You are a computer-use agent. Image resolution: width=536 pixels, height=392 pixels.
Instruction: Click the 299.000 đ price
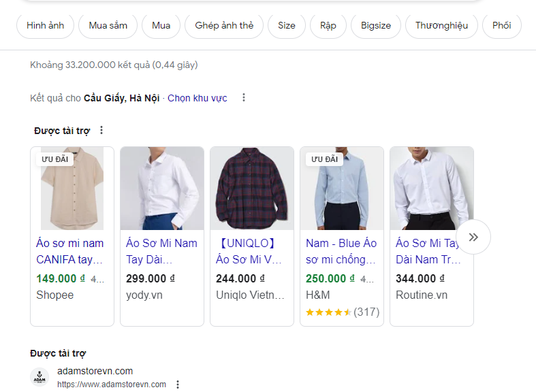[x=151, y=278]
